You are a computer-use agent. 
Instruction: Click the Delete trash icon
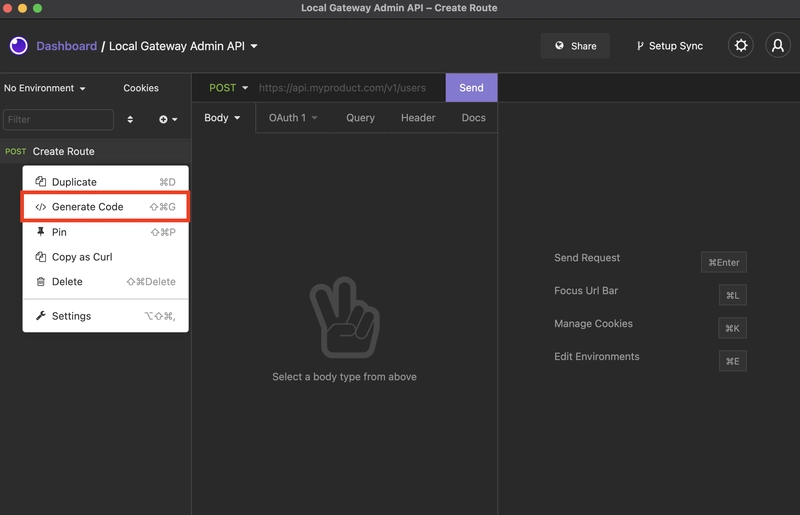coord(41,281)
